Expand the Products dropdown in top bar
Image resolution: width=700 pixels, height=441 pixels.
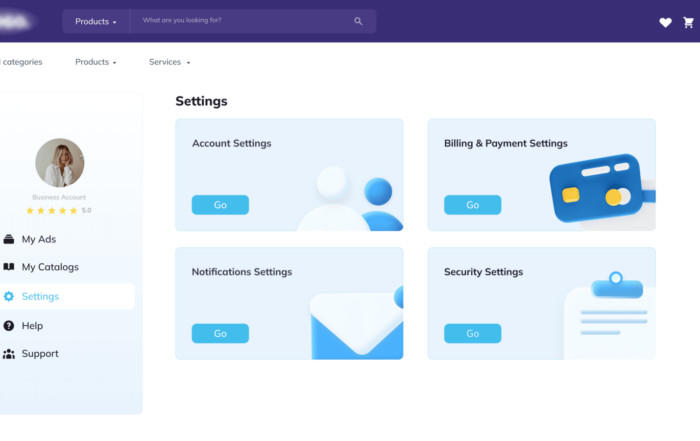pyautogui.click(x=96, y=21)
